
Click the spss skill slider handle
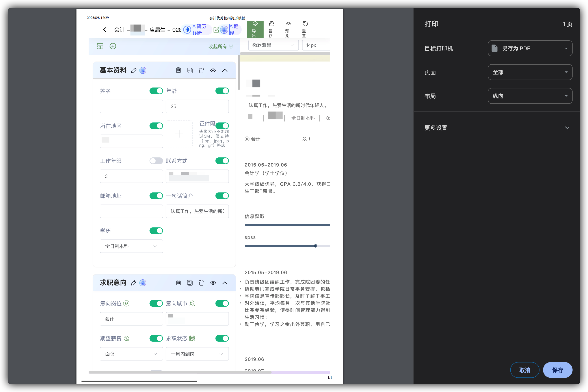click(x=315, y=246)
